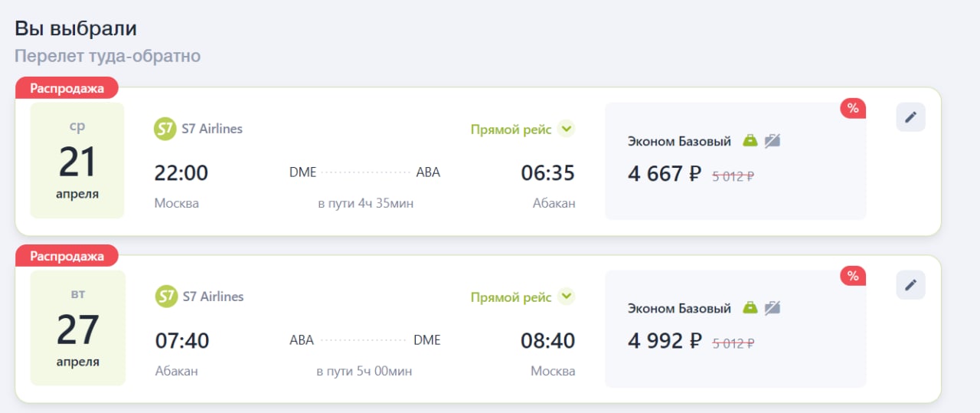Open 'Прямой рейс' label on DME–ABA flight

pos(511,129)
